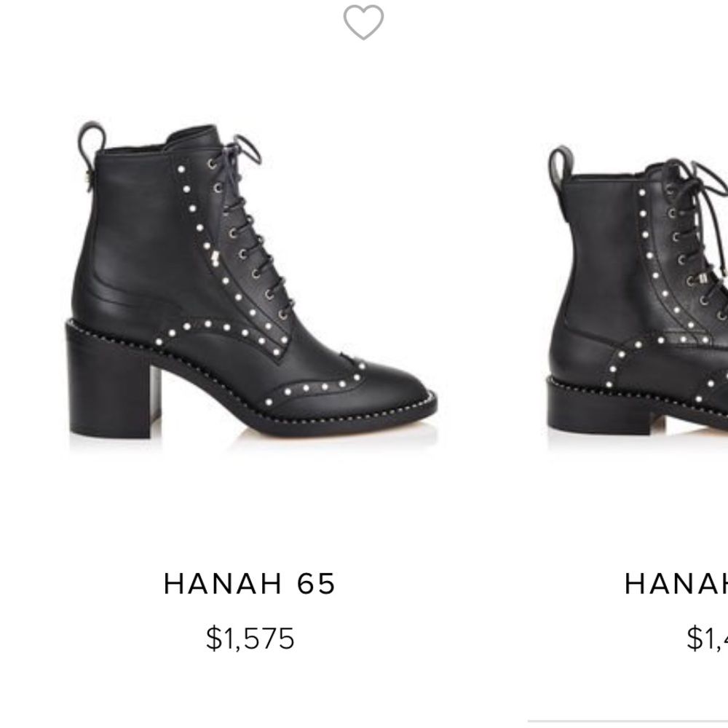The height and width of the screenshot is (728, 728).
Task: Click the block heel of the Hanah 65 boot
Action: (109, 393)
